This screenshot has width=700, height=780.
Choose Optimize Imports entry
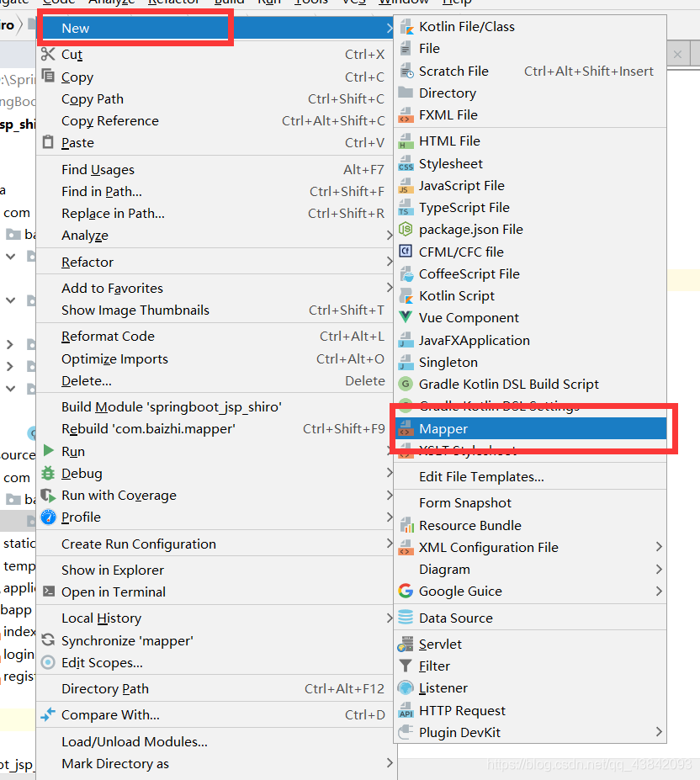[214, 358]
